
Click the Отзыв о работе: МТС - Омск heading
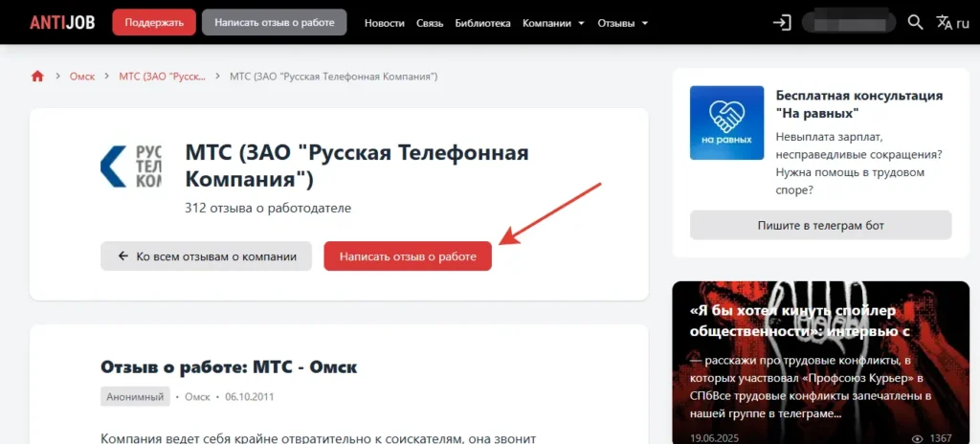pos(229,366)
